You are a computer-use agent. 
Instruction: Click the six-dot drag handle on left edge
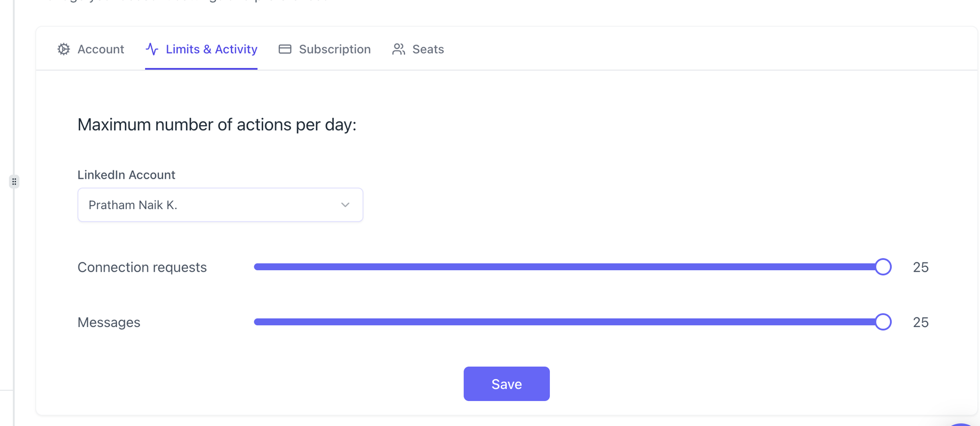coord(14,182)
